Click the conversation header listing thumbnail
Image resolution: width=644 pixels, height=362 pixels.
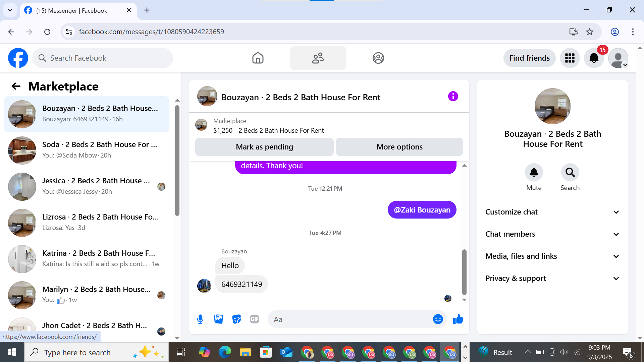tap(207, 97)
